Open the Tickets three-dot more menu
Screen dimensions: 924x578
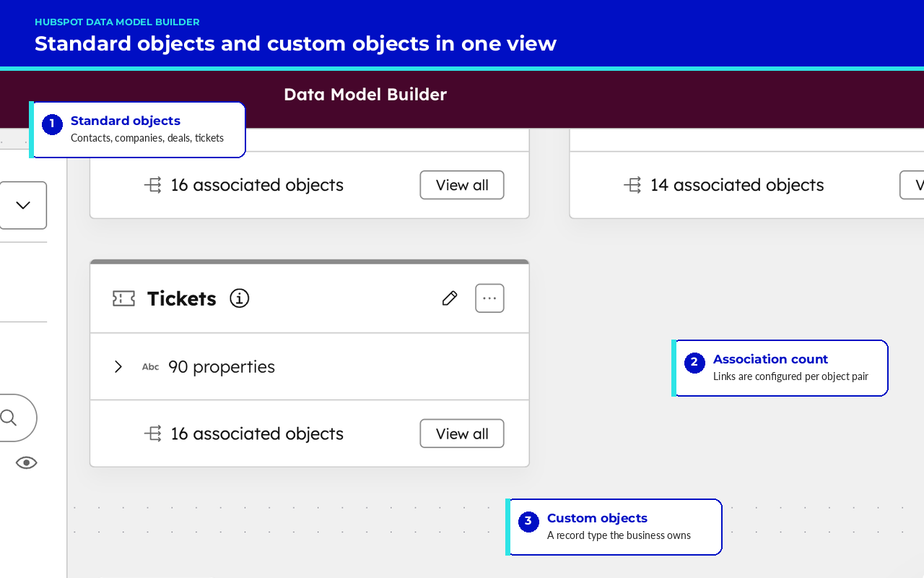489,298
